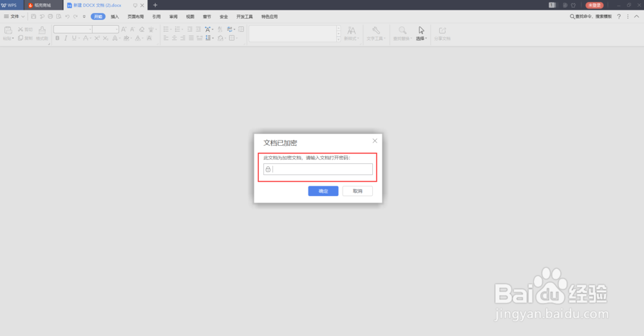
Task: Switch to the 章节 ribbon tab
Action: click(207, 17)
